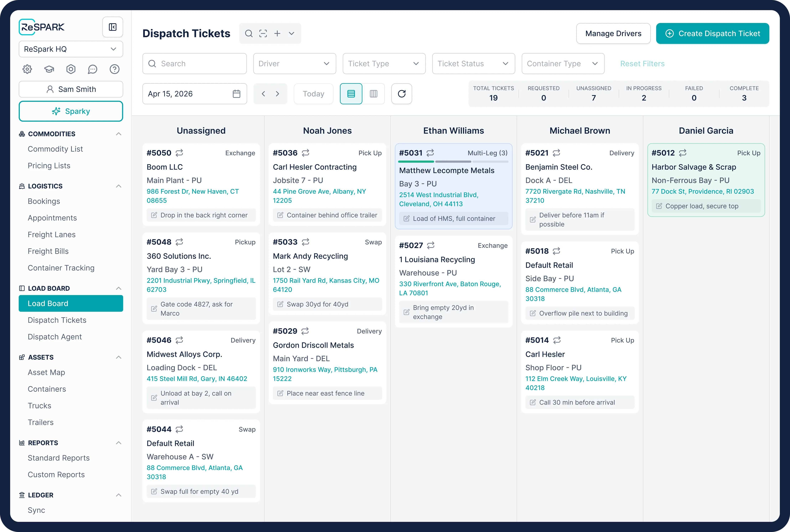This screenshot has width=790, height=532.
Task: Click the swap icon on ticket #5050
Action: 179,153
